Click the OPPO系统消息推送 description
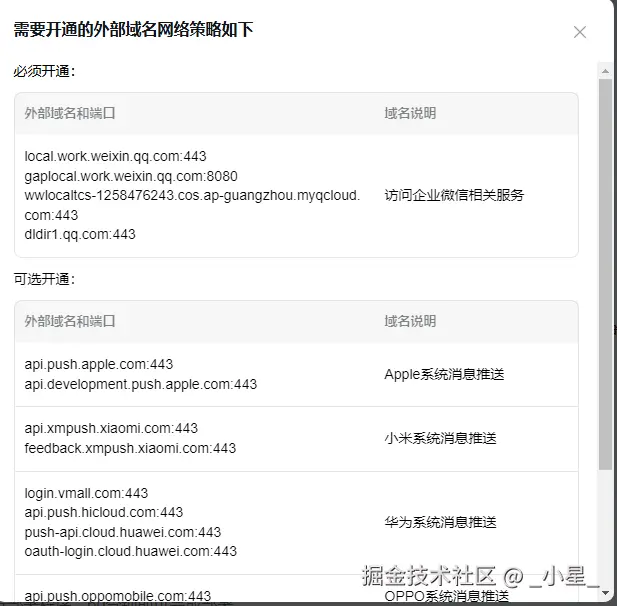 point(447,596)
